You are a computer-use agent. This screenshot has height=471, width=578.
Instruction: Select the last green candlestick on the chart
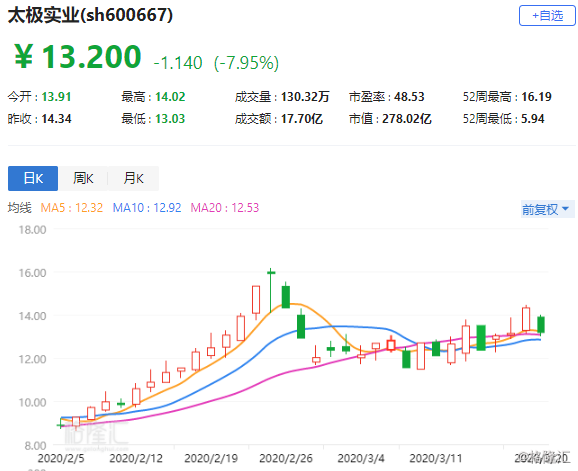541,325
